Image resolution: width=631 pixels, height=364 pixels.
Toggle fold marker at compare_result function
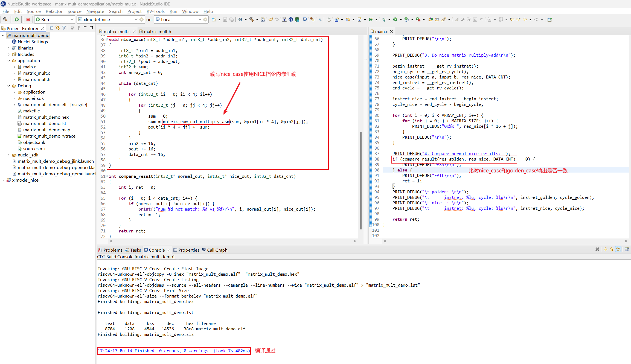point(107,176)
